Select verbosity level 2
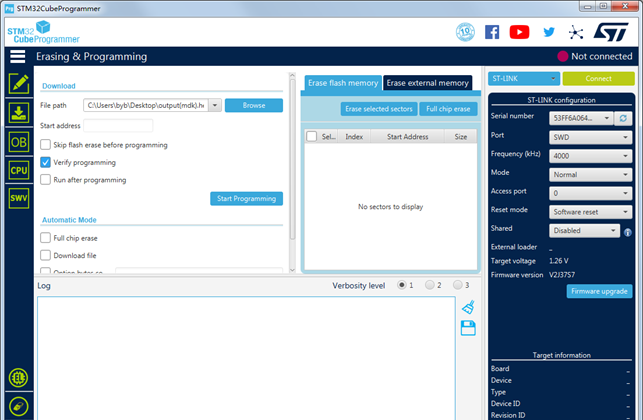The width and height of the screenshot is (643, 420). [429, 285]
